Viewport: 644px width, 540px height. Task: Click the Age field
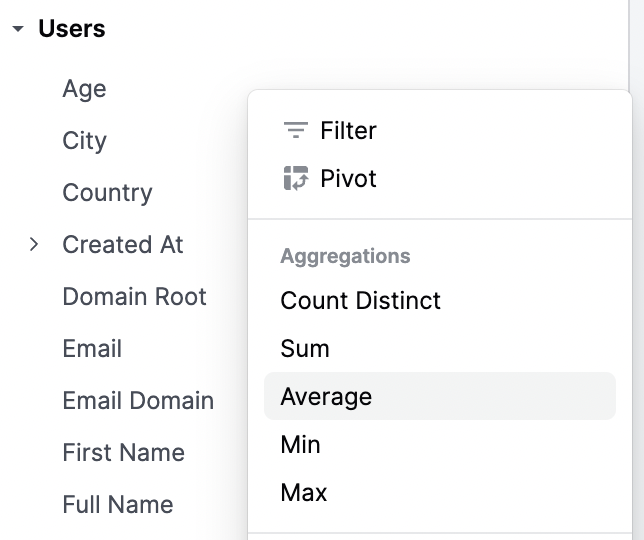click(x=84, y=89)
